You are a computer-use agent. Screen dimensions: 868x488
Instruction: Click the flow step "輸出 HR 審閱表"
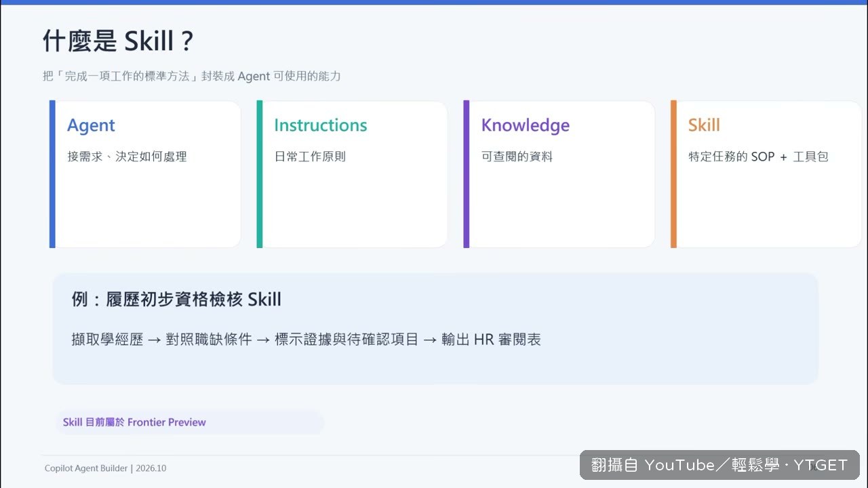click(x=491, y=340)
